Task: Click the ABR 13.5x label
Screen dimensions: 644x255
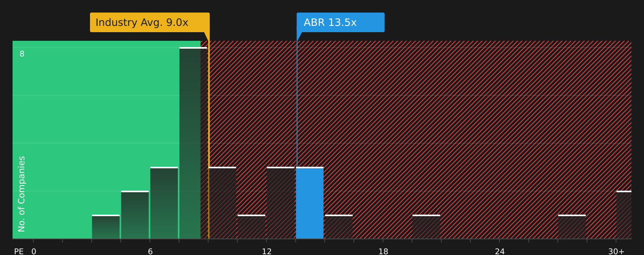Action: (x=340, y=22)
